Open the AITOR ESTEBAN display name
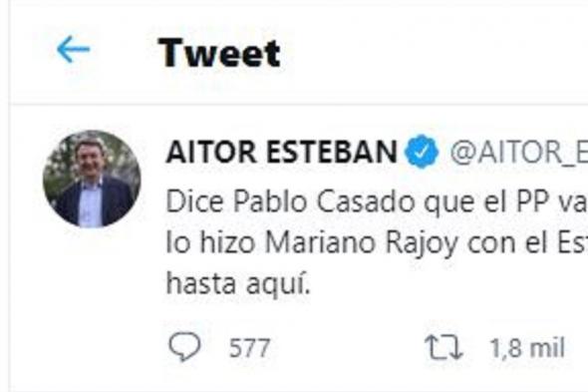Viewport: 588px width, 392px height. (x=282, y=152)
